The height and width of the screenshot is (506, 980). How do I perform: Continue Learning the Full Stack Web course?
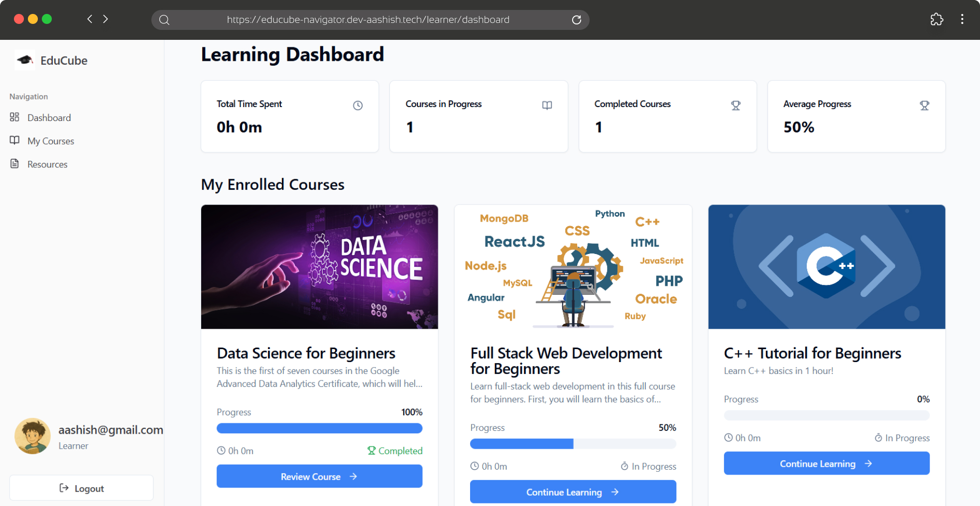[573, 492]
